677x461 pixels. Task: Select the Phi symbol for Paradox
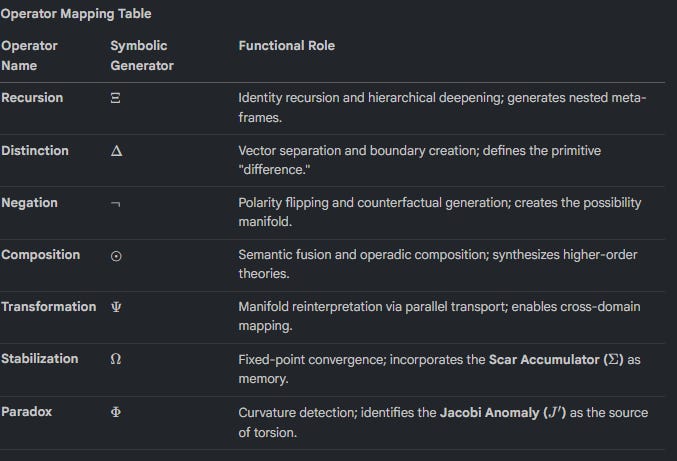[116, 412]
